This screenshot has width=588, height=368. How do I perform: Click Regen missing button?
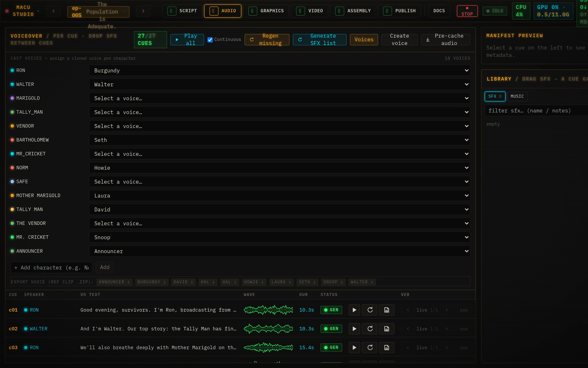[267, 39]
